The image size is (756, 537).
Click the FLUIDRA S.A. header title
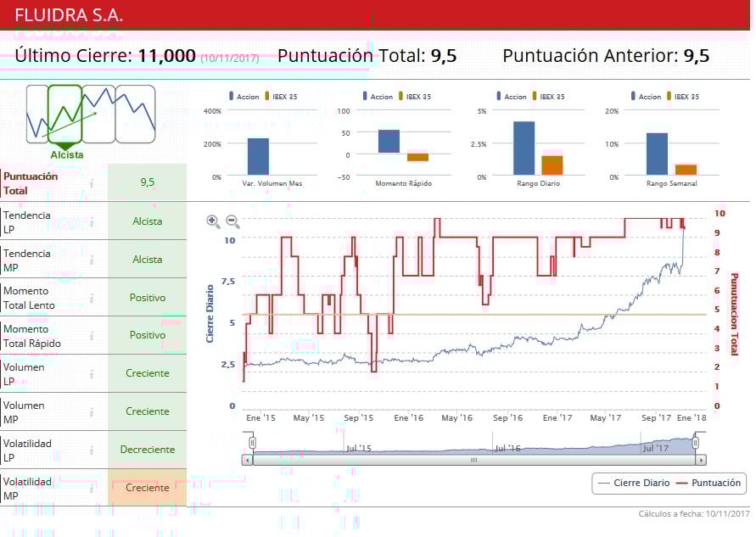[69, 14]
